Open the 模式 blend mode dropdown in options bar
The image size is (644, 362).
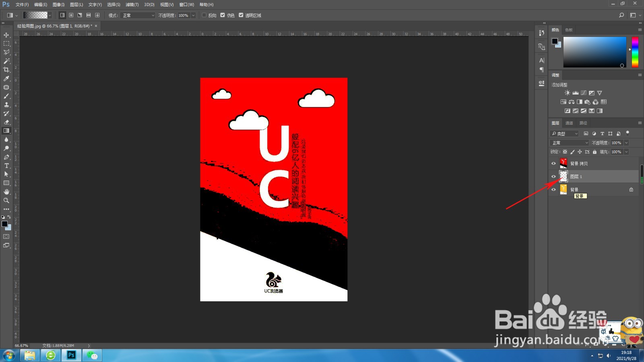[x=138, y=15]
